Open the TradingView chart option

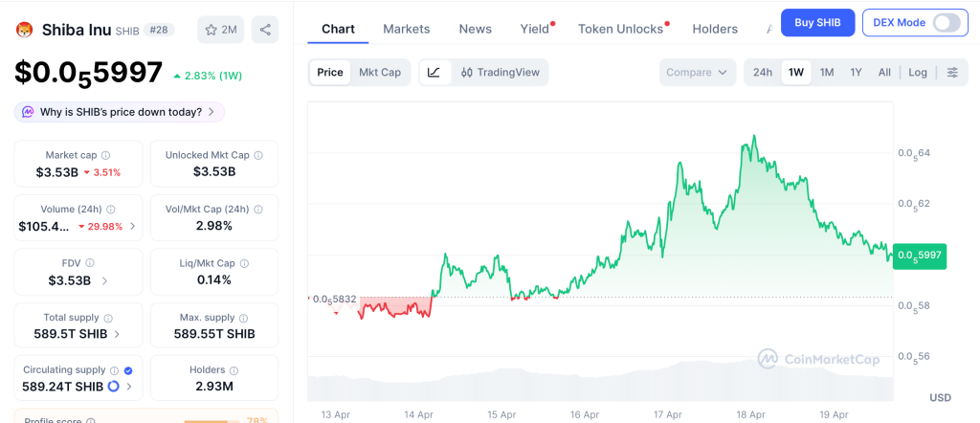tap(500, 72)
